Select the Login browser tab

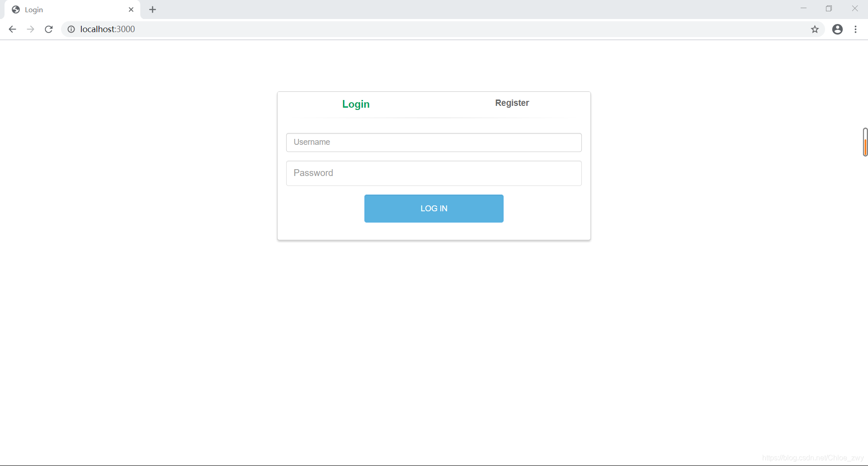pos(73,10)
